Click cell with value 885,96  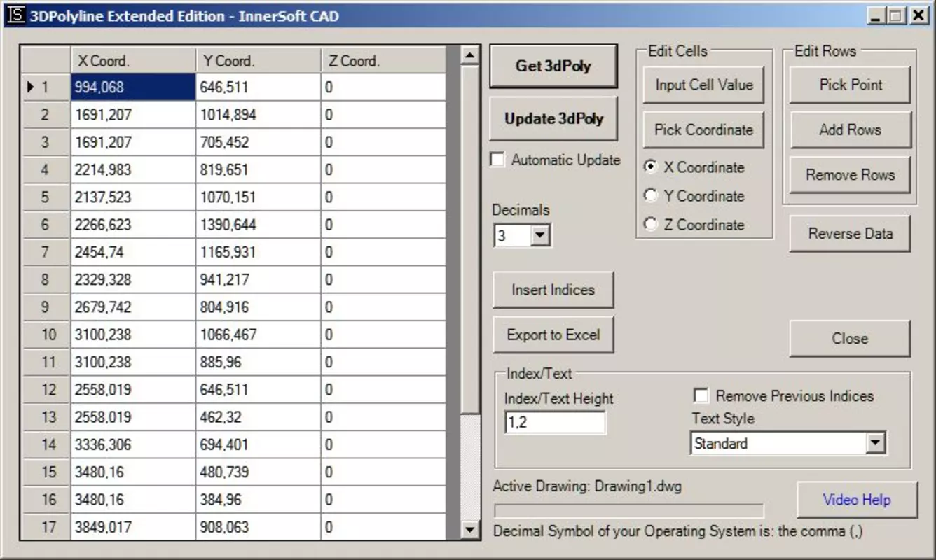point(258,362)
